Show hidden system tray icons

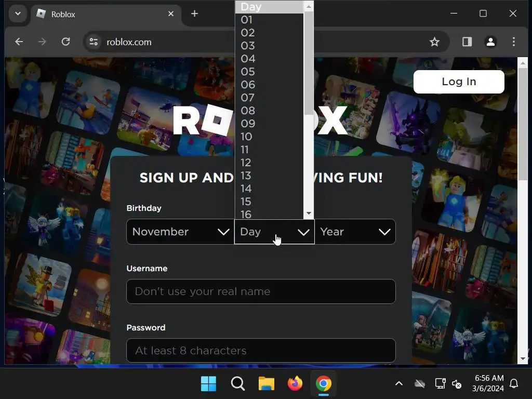399,384
